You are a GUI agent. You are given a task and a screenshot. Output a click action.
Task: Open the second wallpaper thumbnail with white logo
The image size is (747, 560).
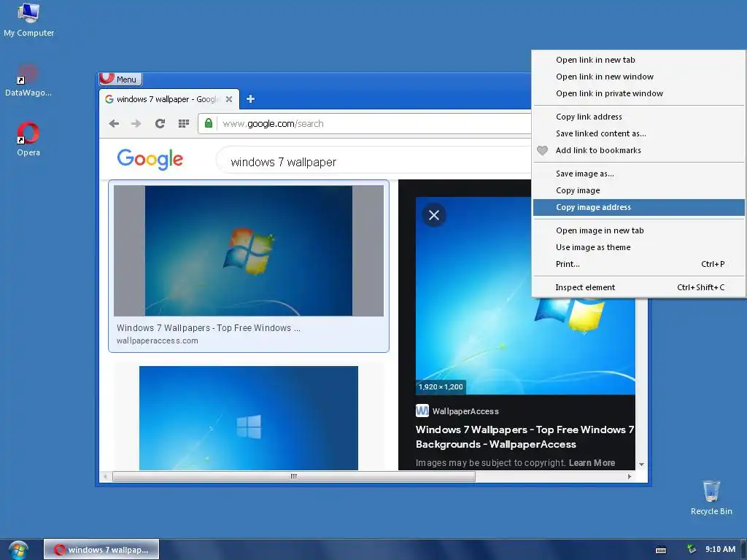coord(249,418)
